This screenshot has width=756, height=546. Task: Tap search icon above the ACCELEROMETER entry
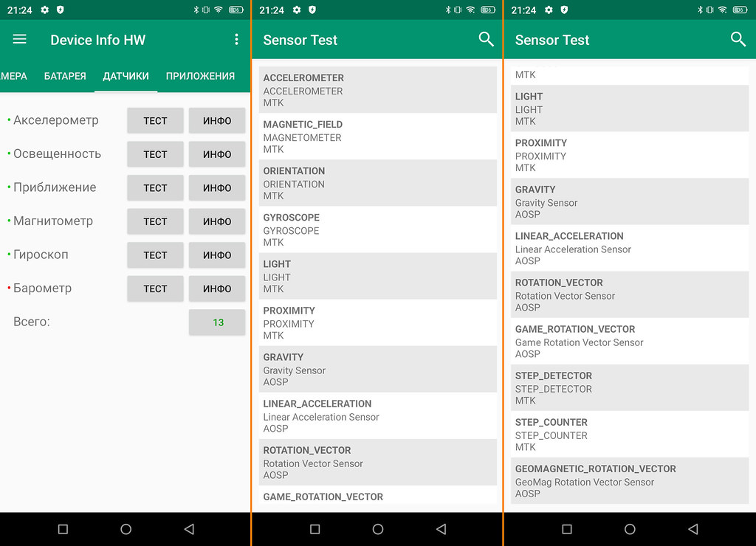point(486,40)
